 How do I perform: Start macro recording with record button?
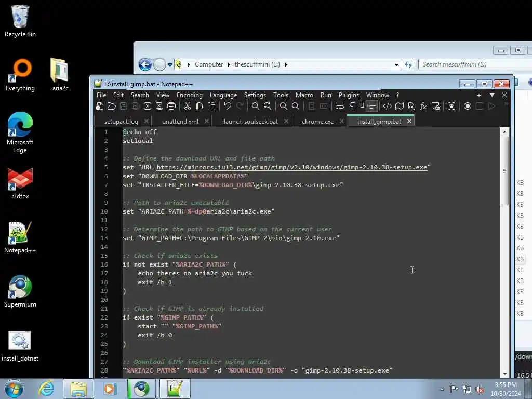468,107
